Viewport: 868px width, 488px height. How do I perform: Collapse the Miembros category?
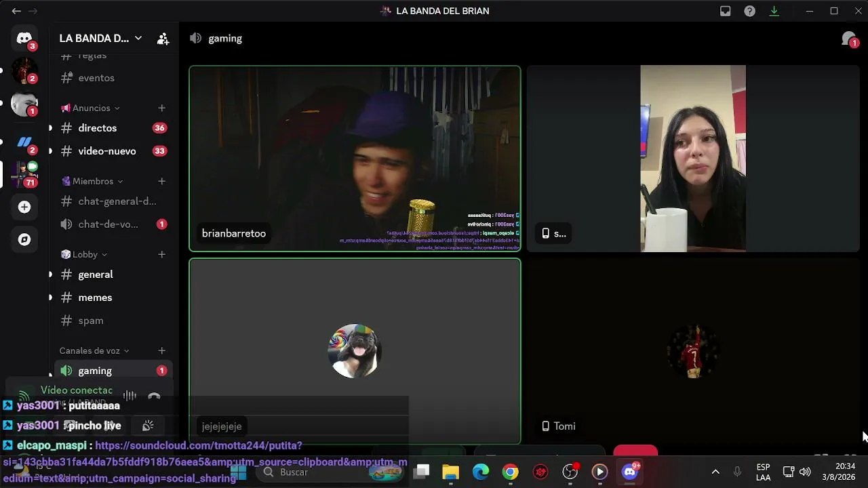(x=92, y=181)
